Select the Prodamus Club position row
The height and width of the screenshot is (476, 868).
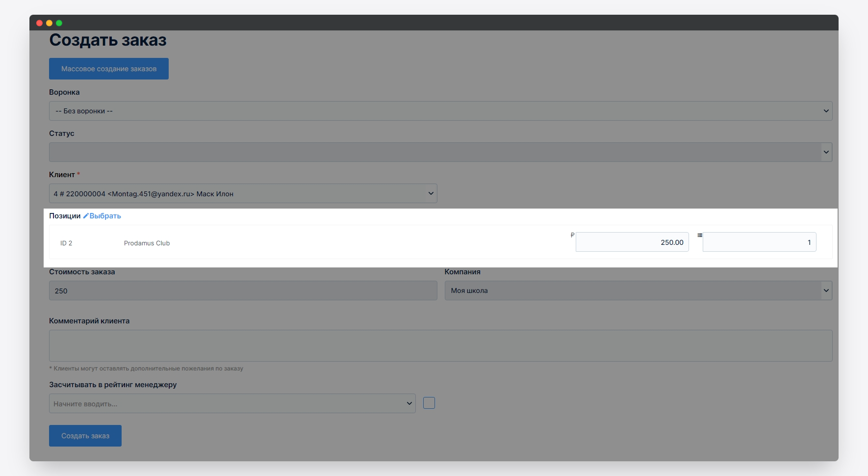147,243
